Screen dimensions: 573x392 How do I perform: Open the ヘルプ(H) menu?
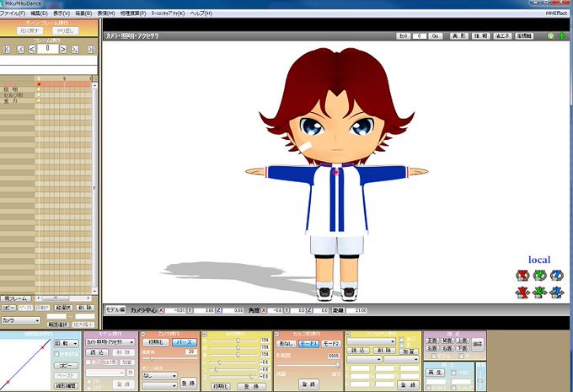[x=201, y=13]
